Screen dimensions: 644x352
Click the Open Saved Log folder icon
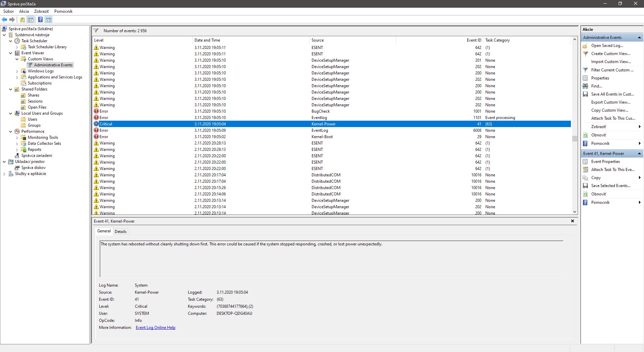click(x=585, y=46)
